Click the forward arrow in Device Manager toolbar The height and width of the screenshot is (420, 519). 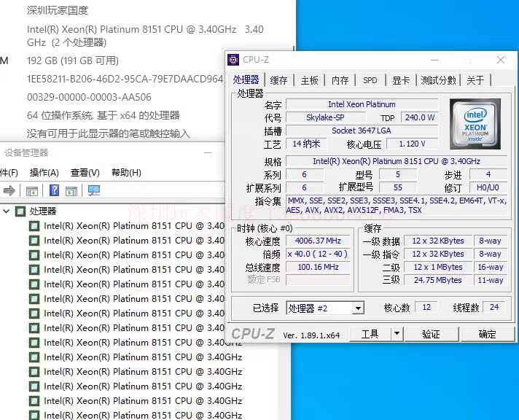click(x=9, y=190)
